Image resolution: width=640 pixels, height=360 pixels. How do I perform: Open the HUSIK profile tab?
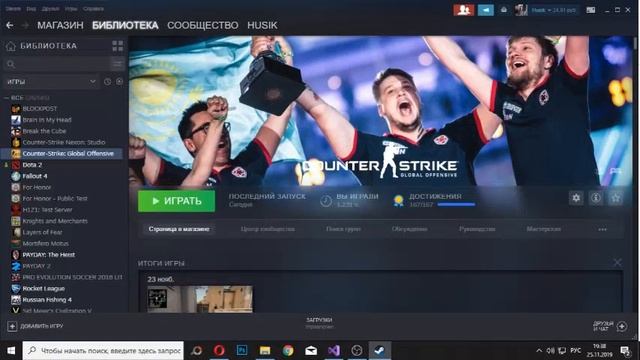[262, 25]
